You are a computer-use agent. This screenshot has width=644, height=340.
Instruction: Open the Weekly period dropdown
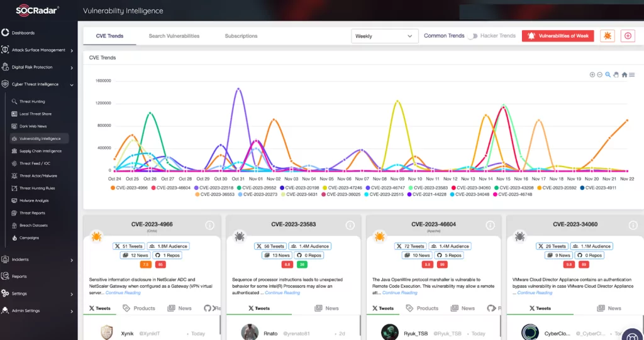(385, 36)
